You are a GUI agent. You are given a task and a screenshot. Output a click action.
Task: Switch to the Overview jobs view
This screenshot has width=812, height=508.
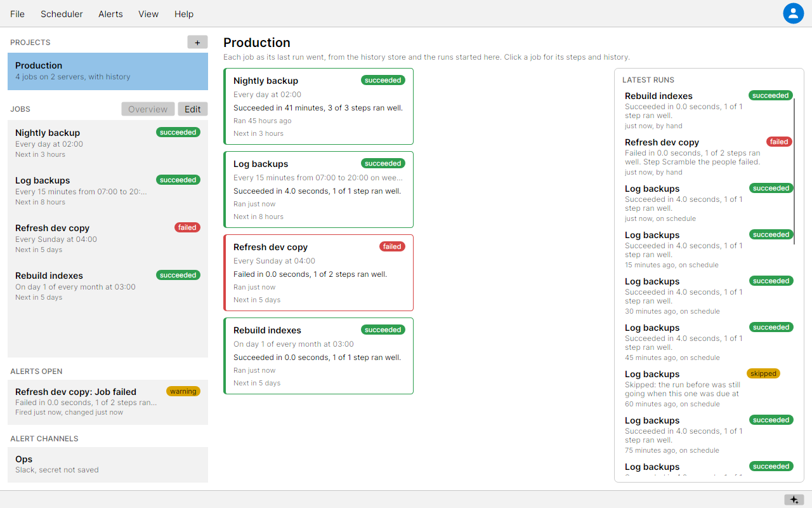point(148,109)
